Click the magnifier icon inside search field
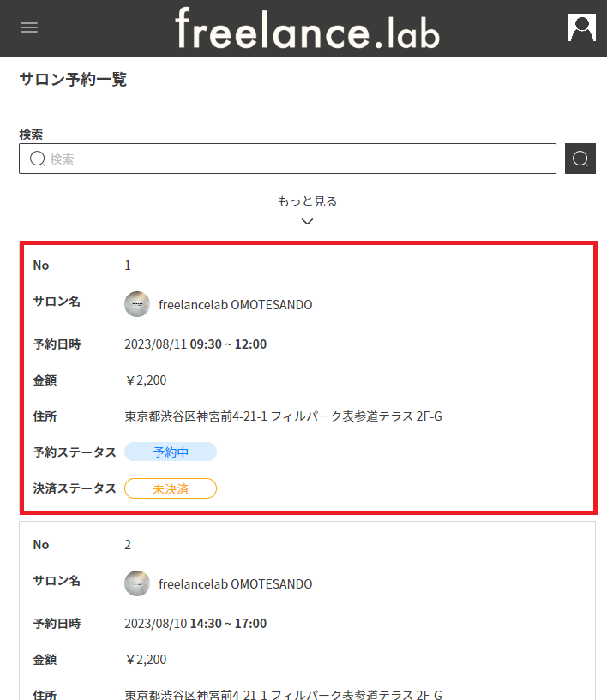 [x=37, y=159]
